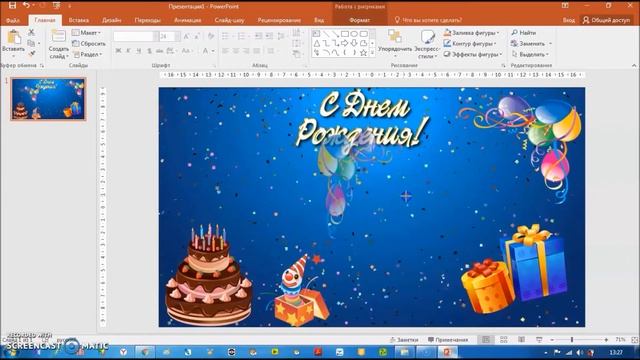Open the Файл tab

click(13, 20)
